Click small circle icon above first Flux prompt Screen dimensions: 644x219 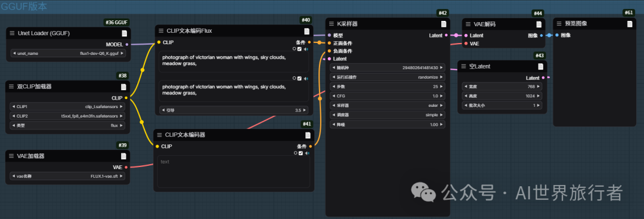coord(295,49)
